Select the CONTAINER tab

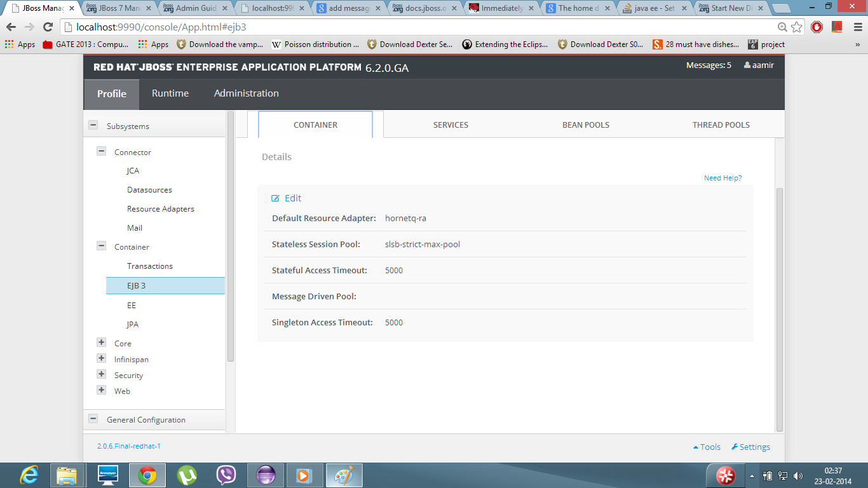[315, 125]
